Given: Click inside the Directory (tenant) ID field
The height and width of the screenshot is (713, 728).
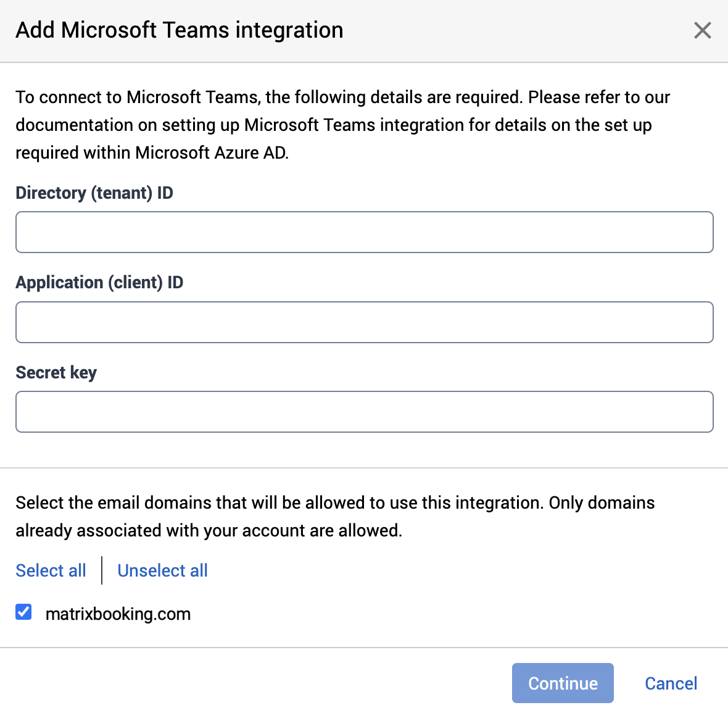Looking at the screenshot, I should click(364, 232).
